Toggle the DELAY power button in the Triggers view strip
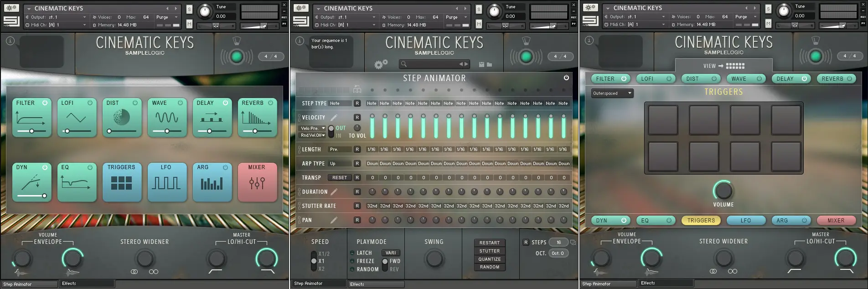 pos(804,78)
